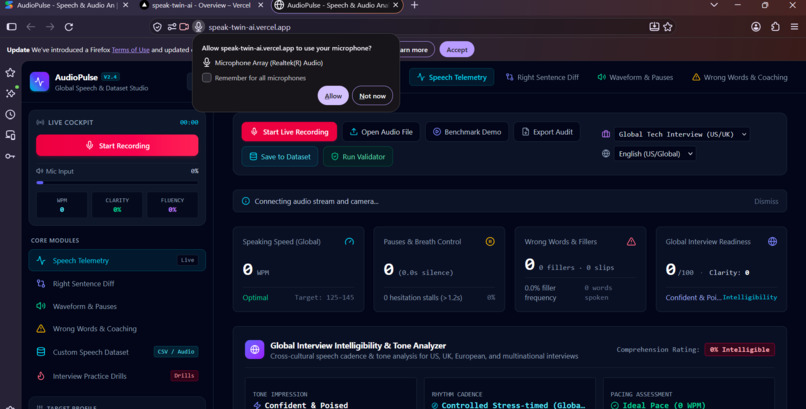Screen dimensions: 806x409
Task: Open the history clock in left sidebar
Action: [x=10, y=115]
